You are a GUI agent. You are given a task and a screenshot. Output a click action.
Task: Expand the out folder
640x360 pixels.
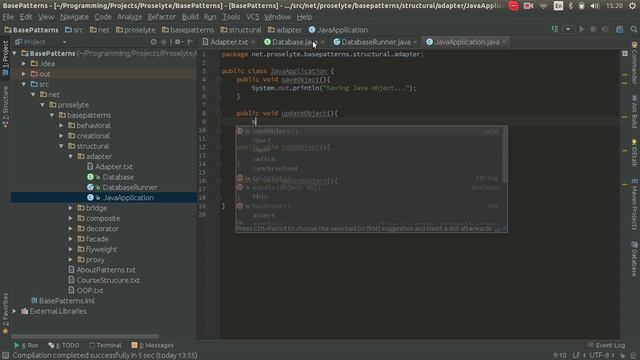[24, 74]
